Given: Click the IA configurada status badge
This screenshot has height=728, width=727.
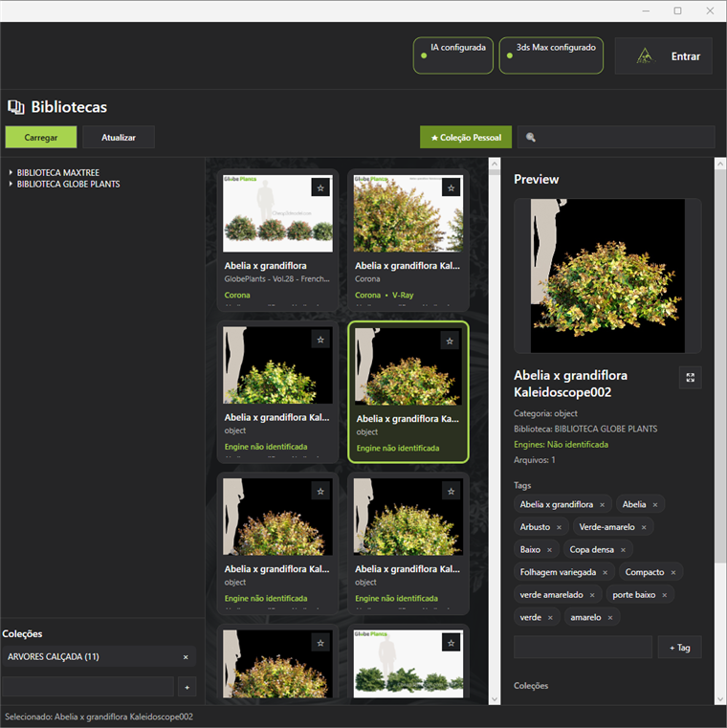Looking at the screenshot, I should (x=453, y=55).
